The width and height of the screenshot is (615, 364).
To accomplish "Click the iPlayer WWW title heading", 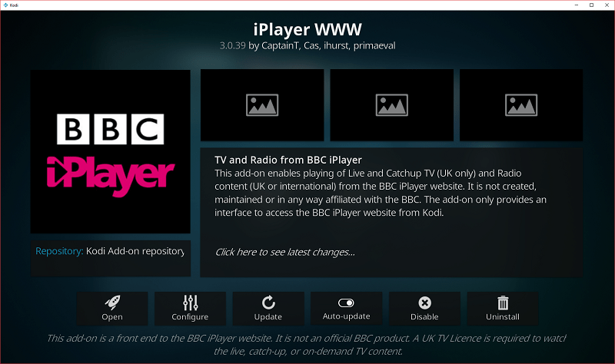I will [307, 29].
